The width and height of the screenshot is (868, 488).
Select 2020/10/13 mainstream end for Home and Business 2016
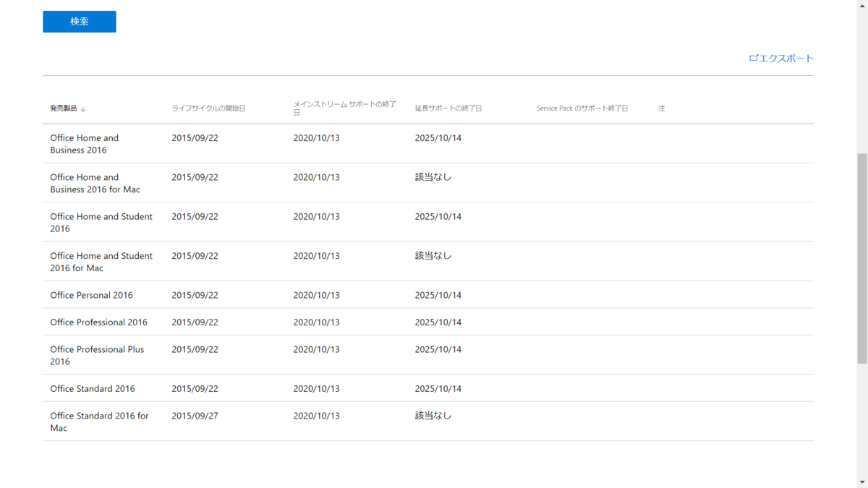pos(316,138)
